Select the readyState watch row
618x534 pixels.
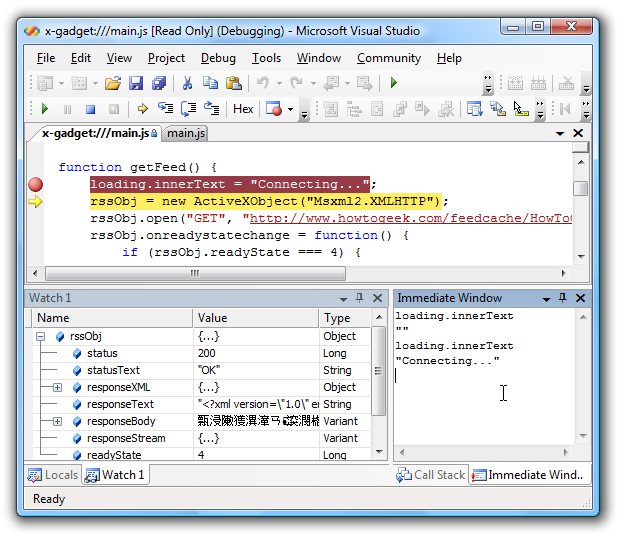click(202, 455)
